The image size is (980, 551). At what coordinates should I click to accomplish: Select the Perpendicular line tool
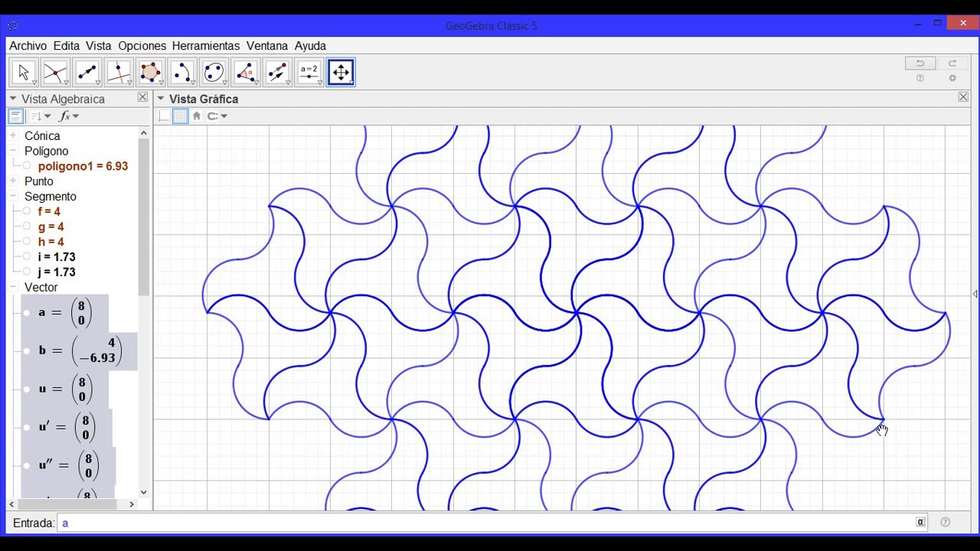point(119,73)
